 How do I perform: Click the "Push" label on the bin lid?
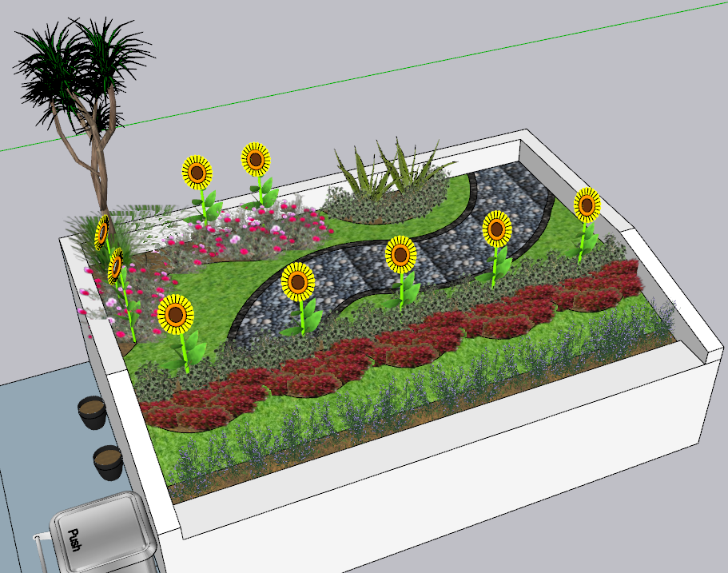[75, 540]
